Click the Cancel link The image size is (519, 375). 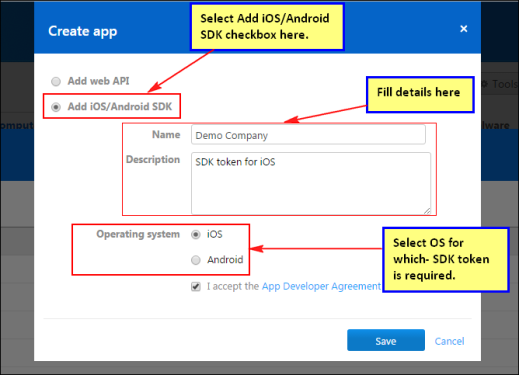point(449,341)
